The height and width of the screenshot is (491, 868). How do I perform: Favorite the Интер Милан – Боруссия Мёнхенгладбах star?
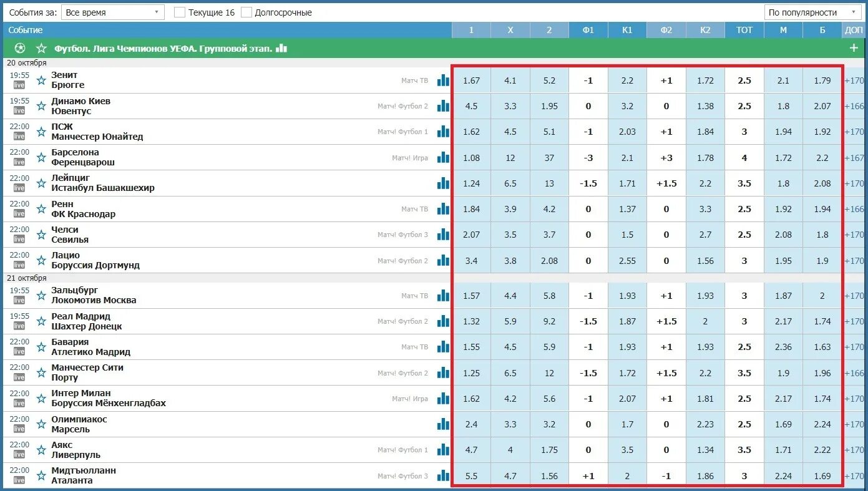click(41, 398)
